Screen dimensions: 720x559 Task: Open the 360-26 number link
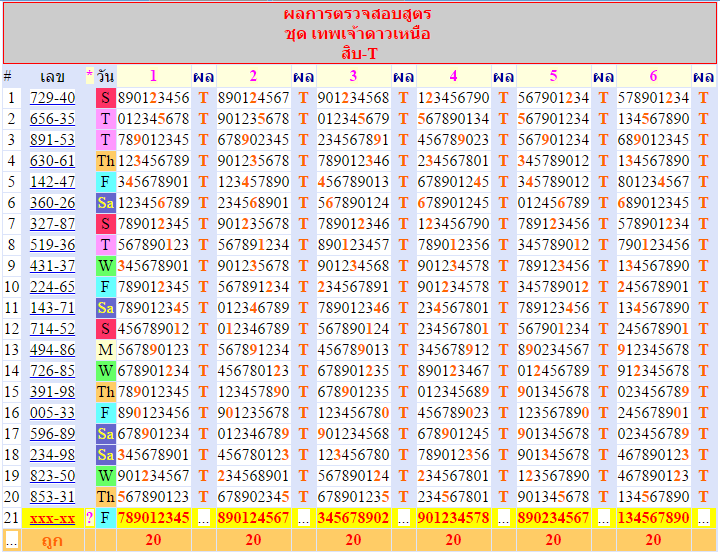click(x=52, y=203)
